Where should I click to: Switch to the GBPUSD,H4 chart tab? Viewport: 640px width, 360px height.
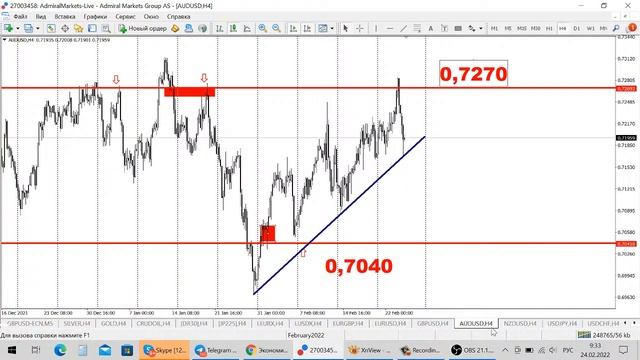[x=432, y=323]
